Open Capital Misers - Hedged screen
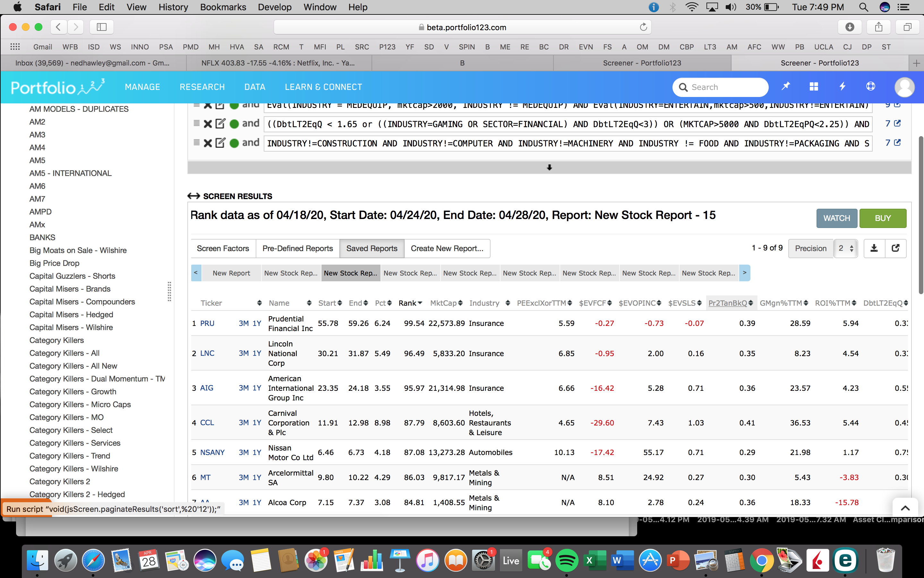The image size is (924, 578). 71,315
